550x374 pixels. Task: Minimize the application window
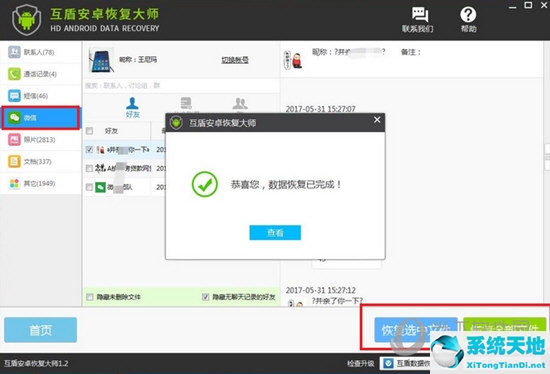pos(512,6)
